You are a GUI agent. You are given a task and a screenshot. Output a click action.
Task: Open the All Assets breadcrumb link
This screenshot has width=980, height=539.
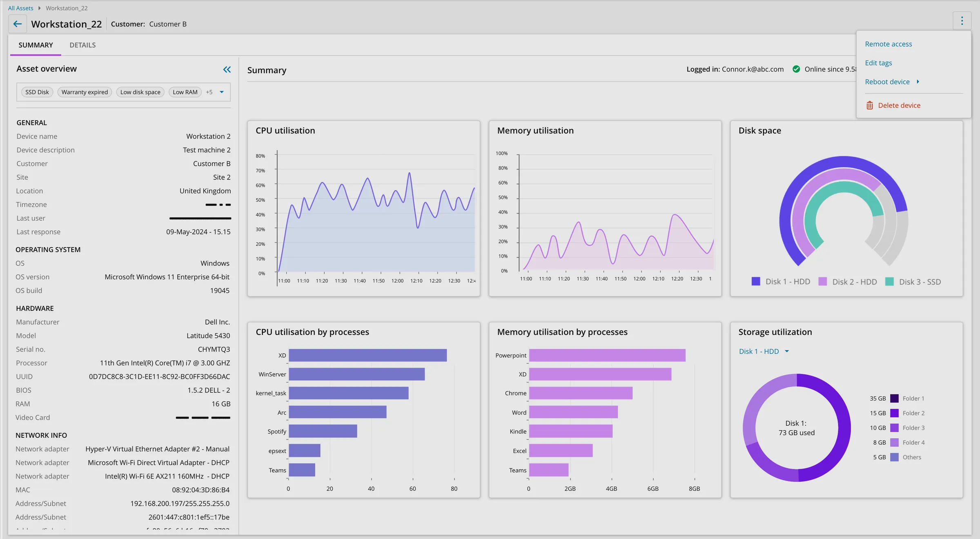click(x=21, y=8)
